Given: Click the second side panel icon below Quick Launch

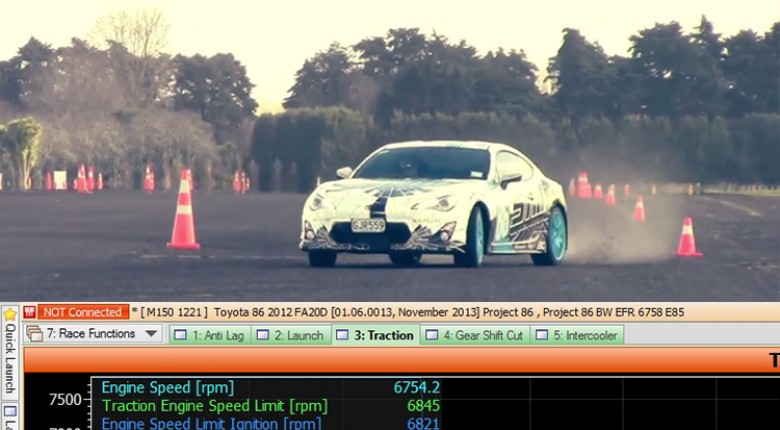Looking at the screenshot, I should click(x=10, y=412).
